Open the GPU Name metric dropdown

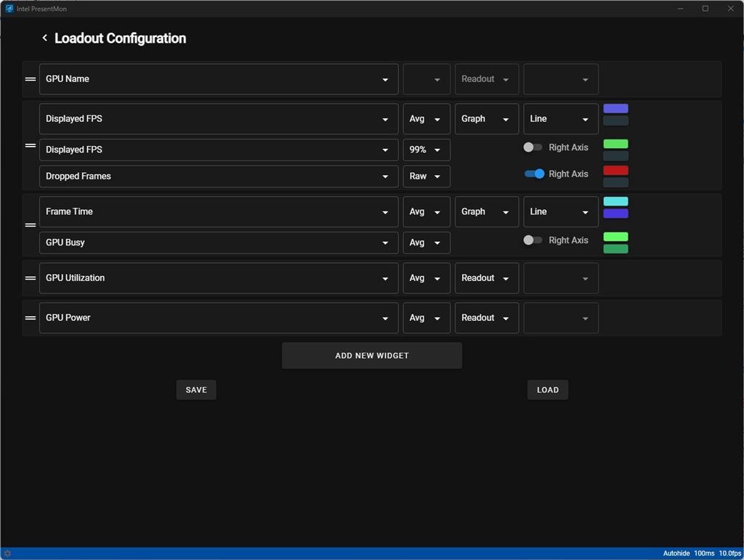pos(219,79)
